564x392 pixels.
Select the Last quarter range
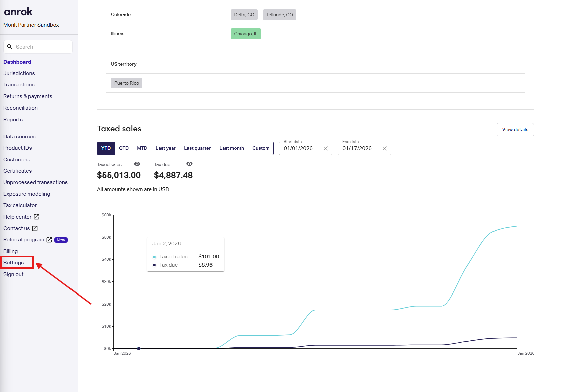pyautogui.click(x=197, y=148)
